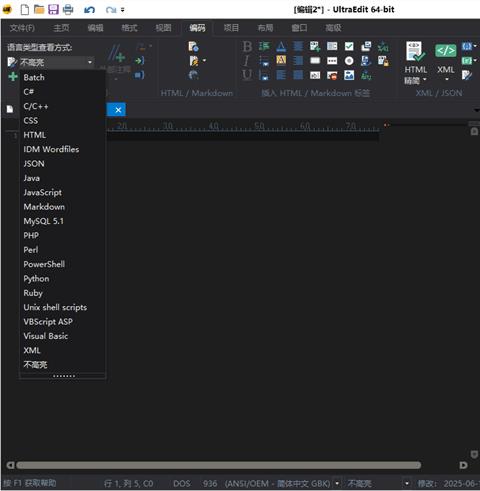
Task: Insert a checkbox form element icon
Action: (349, 46)
